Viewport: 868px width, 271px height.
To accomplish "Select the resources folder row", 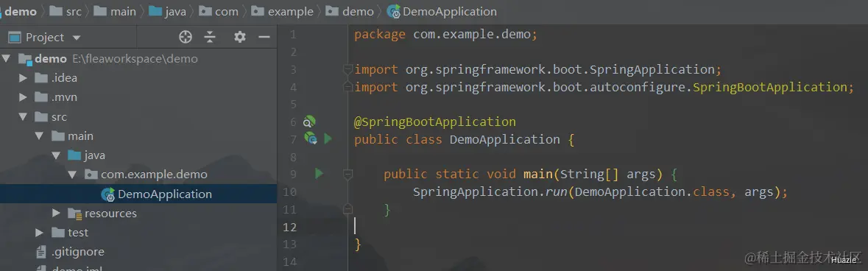I will coord(138,214).
